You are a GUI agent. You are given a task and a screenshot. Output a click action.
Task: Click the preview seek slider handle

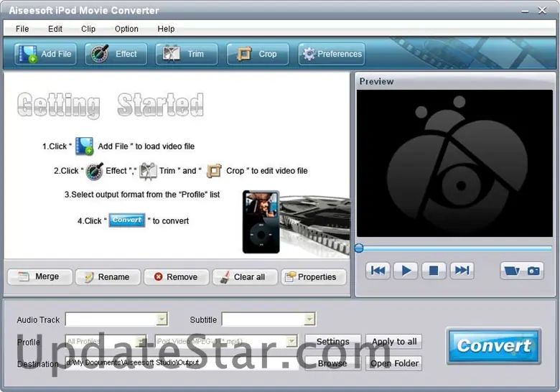(359, 248)
